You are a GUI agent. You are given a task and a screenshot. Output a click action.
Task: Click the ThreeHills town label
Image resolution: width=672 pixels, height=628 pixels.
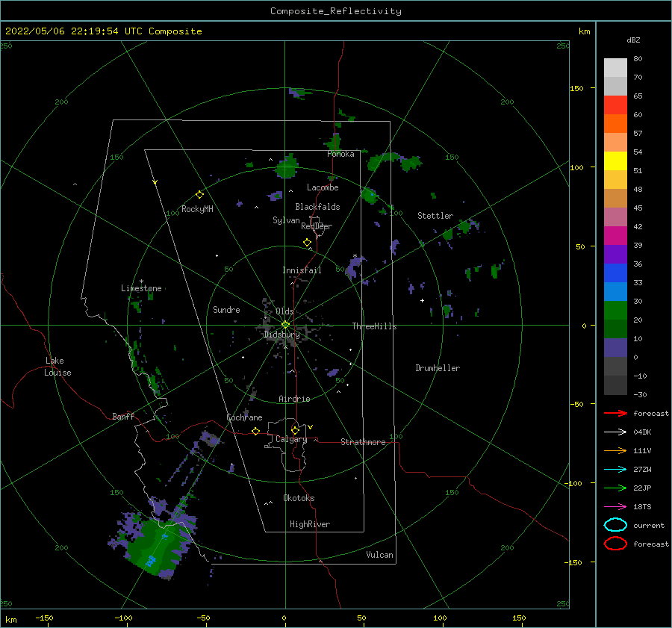click(374, 326)
